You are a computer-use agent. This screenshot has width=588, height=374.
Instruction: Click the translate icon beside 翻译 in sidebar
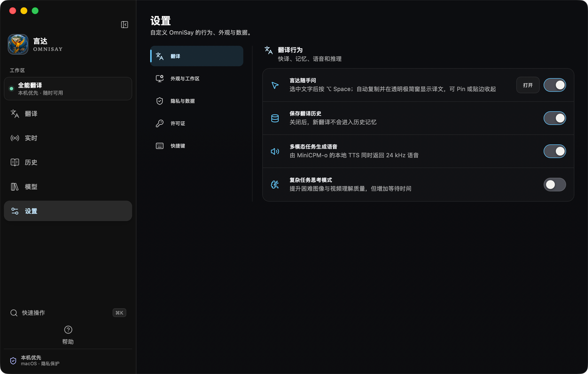(15, 113)
